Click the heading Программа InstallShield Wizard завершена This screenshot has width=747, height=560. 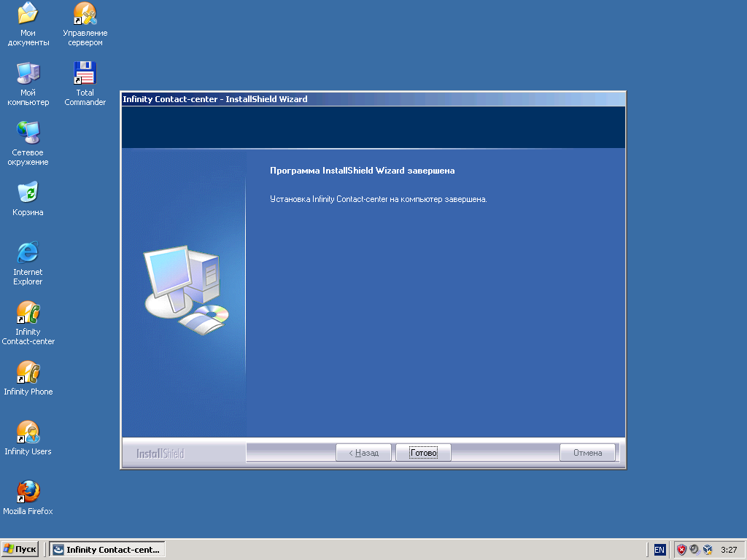(x=362, y=171)
